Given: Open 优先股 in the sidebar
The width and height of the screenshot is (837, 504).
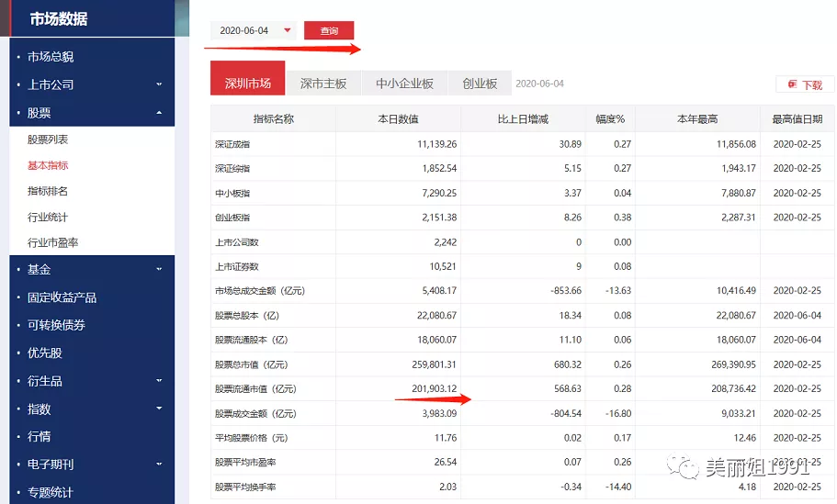Looking at the screenshot, I should coord(44,353).
